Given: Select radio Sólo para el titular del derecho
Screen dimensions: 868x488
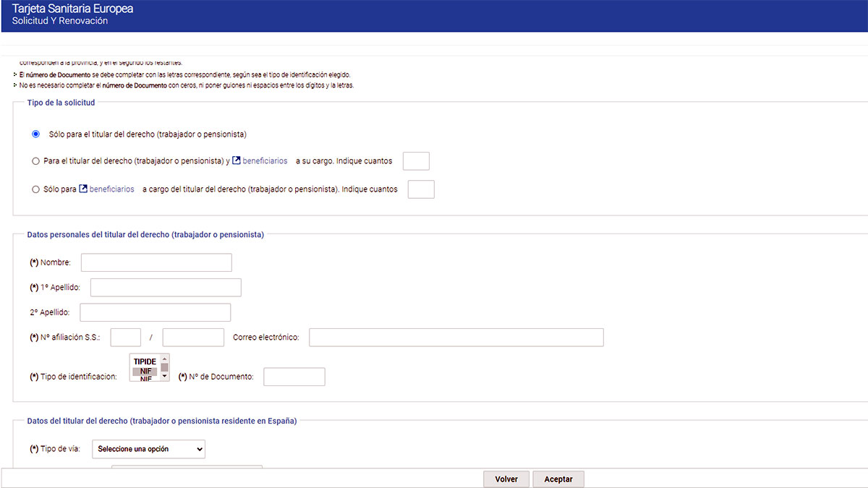Looking at the screenshot, I should pos(35,134).
